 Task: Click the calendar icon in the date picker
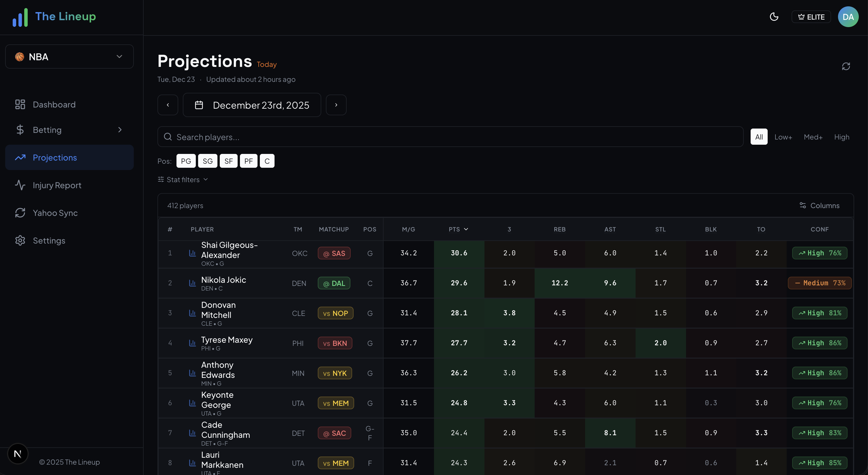pyautogui.click(x=199, y=105)
